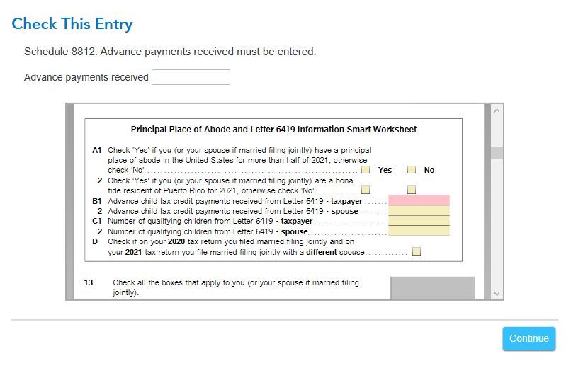588x373 pixels.
Task: Select B2 spouse advance payments field
Action: [x=419, y=210]
